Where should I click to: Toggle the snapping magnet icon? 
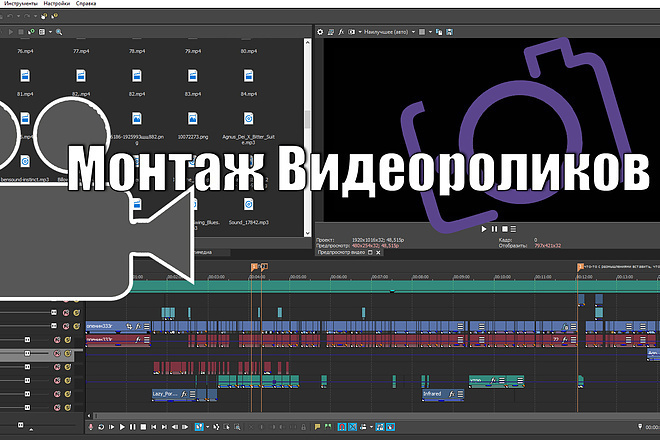pyautogui.click(x=342, y=427)
